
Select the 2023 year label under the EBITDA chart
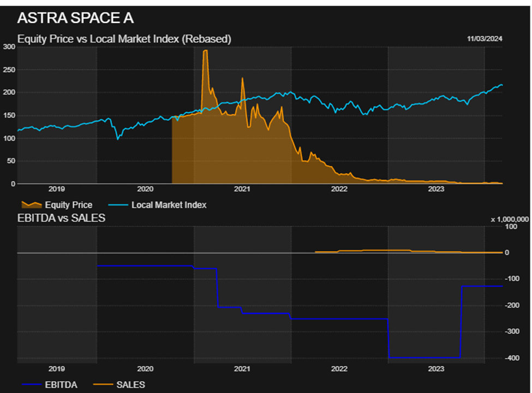point(436,368)
